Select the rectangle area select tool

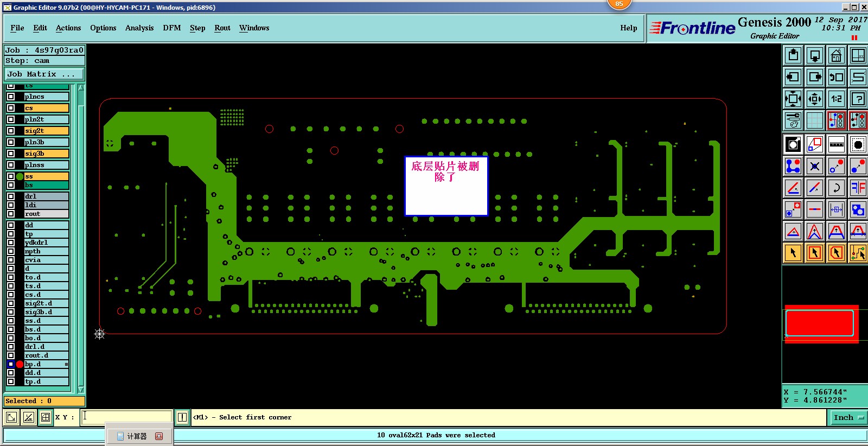tap(815, 253)
